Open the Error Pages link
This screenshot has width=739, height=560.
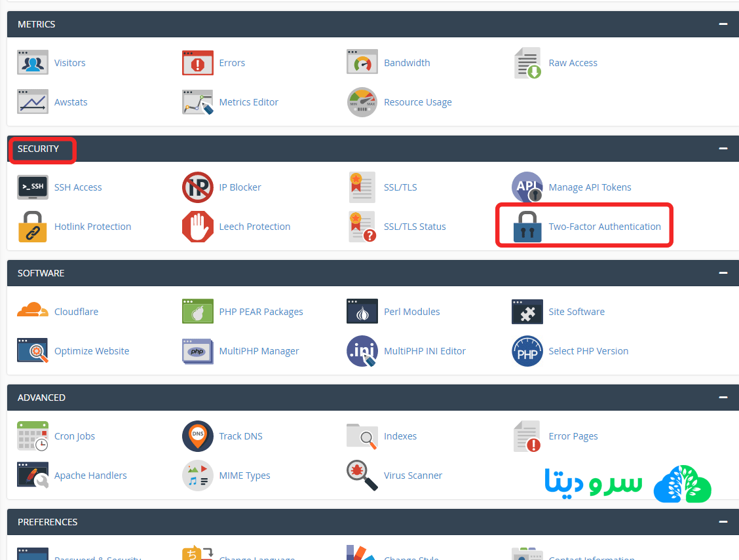pyautogui.click(x=573, y=436)
